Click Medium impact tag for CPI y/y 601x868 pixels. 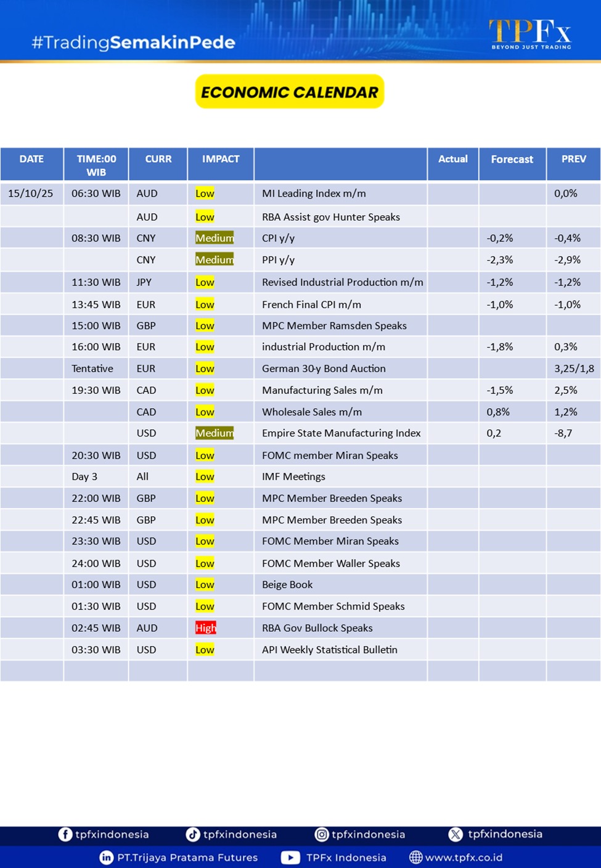tap(215, 238)
